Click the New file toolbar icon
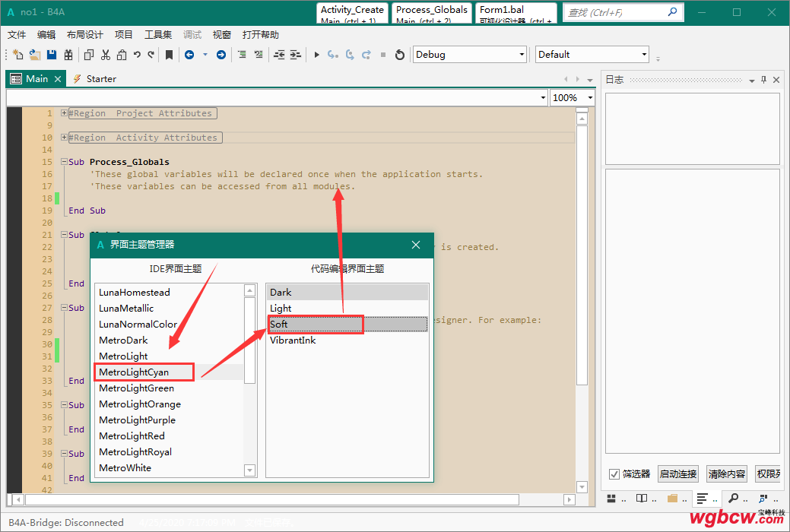Screen dimensions: 790x532 [18, 55]
